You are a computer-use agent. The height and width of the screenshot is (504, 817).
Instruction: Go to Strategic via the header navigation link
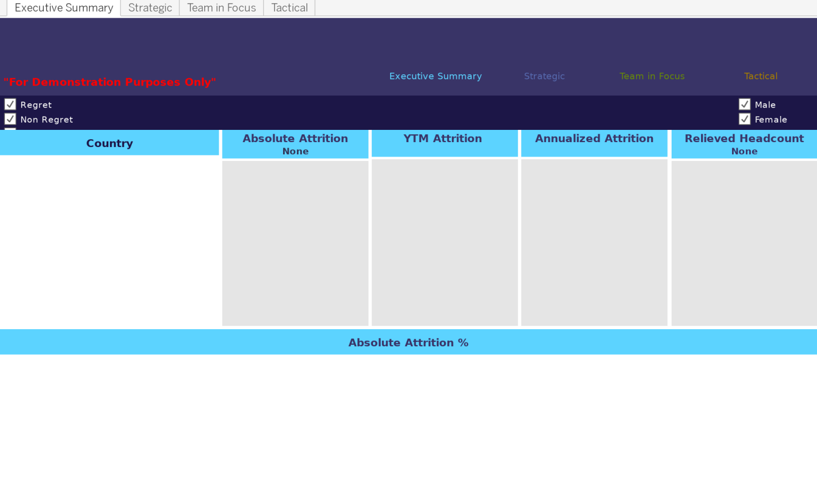coord(544,76)
